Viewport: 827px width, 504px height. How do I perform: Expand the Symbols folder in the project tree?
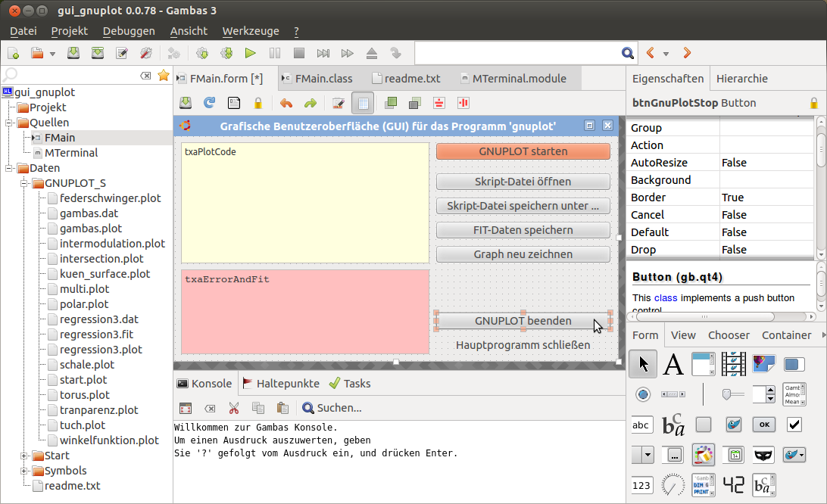[24, 471]
